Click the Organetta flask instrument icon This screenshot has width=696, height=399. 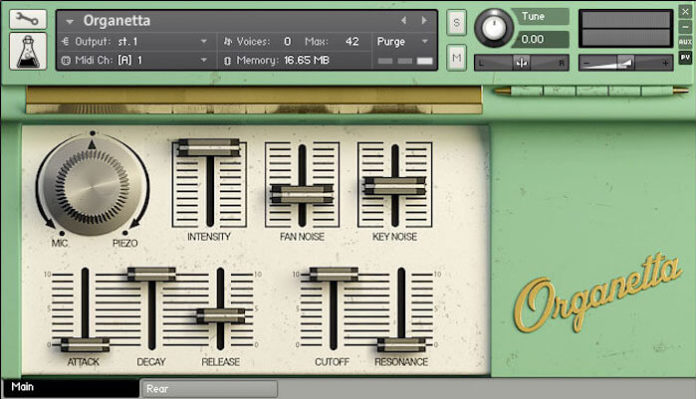[x=28, y=51]
